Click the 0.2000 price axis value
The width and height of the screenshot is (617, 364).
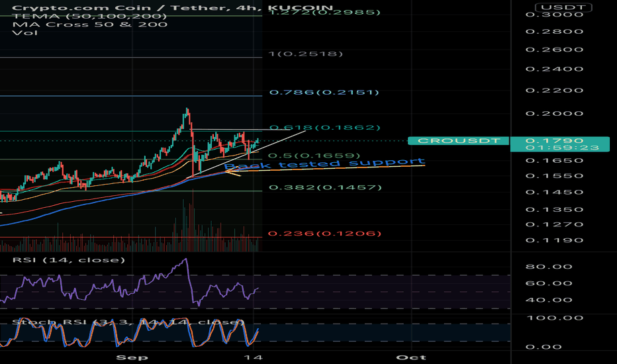pos(554,114)
